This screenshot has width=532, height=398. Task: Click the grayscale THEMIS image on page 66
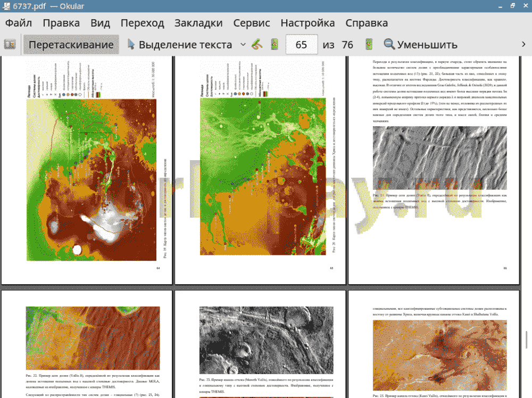pos(440,158)
